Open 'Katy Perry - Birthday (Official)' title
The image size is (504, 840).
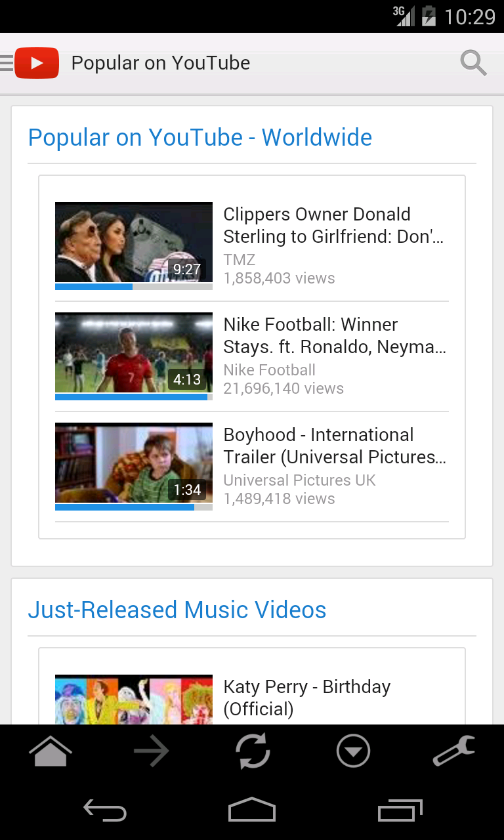pyautogui.click(x=307, y=698)
